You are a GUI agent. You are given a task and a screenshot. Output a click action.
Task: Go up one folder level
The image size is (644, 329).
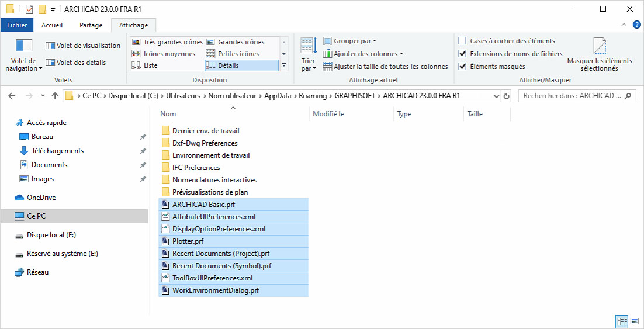click(x=55, y=96)
